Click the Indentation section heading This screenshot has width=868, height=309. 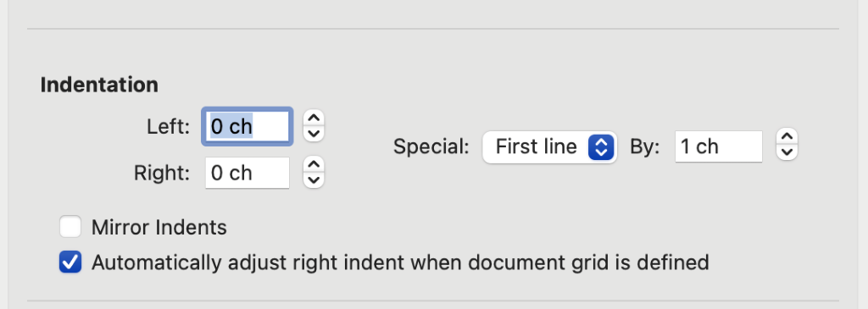pyautogui.click(x=99, y=86)
